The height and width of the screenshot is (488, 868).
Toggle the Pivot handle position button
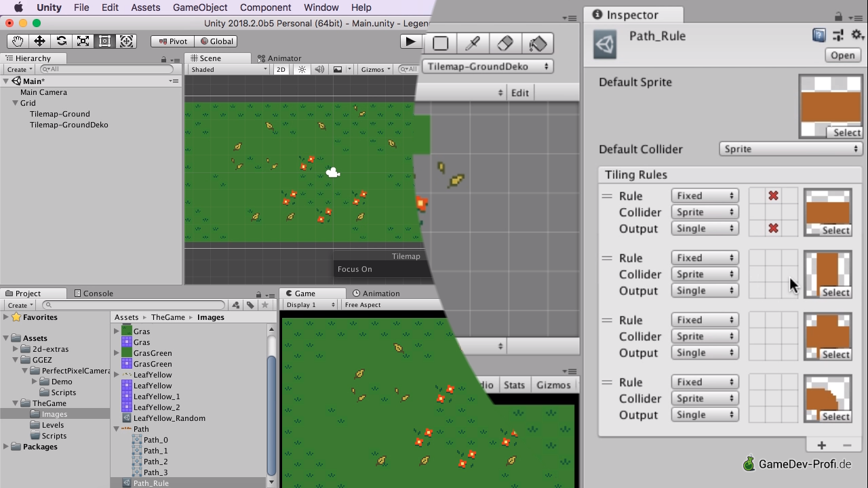172,41
